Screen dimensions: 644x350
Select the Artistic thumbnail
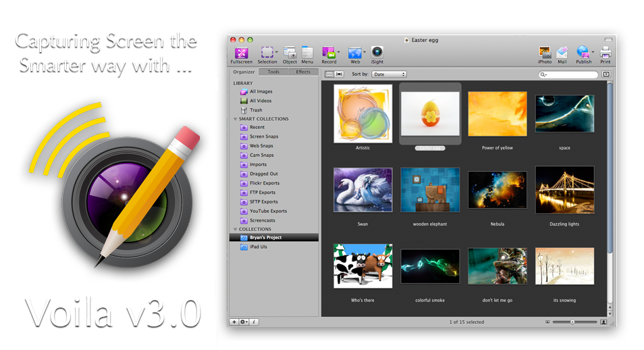(x=363, y=114)
